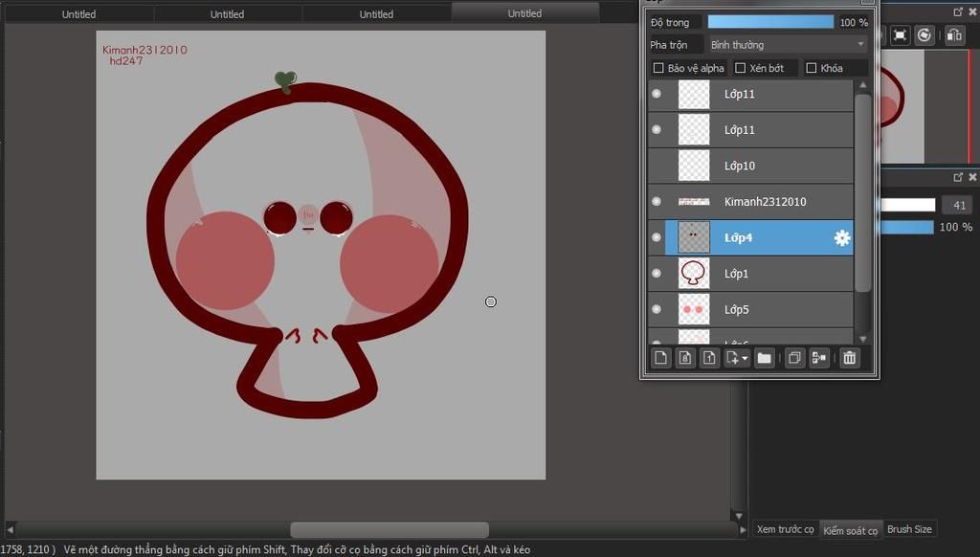
Task: Click the canvas scroll-left arrow
Action: pos(10,529)
